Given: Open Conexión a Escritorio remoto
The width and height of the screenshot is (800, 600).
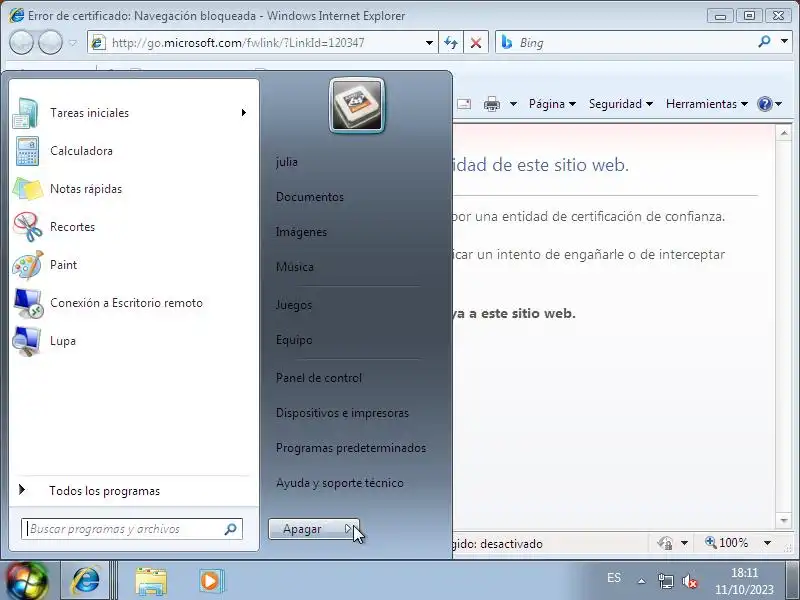Looking at the screenshot, I should (x=132, y=303).
